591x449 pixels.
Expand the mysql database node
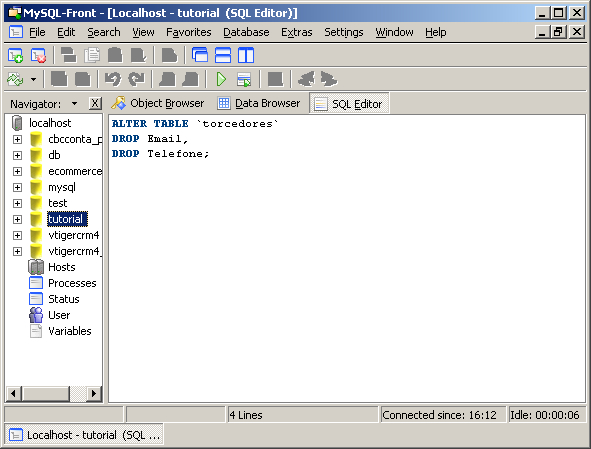click(x=17, y=187)
